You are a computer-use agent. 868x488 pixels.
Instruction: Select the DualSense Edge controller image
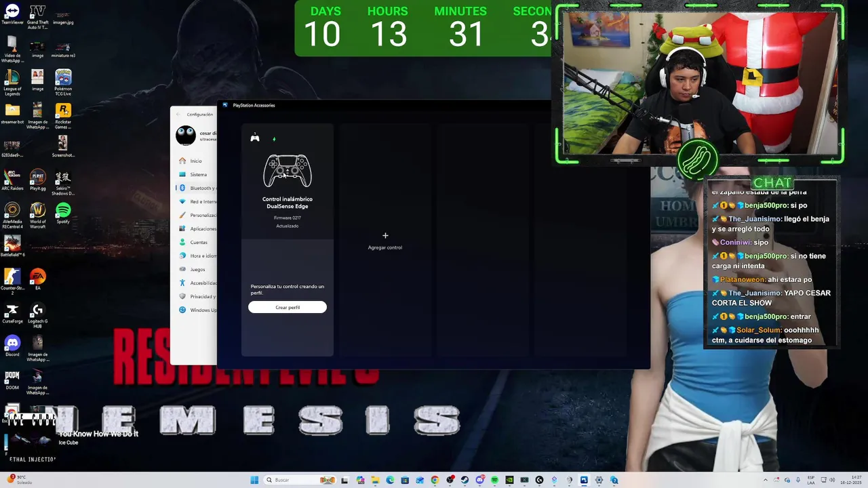point(288,171)
